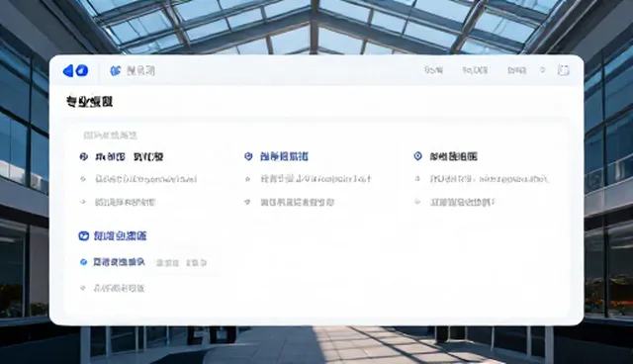
Task: Click the blue rounded-square section icon
Action: coord(83,235)
